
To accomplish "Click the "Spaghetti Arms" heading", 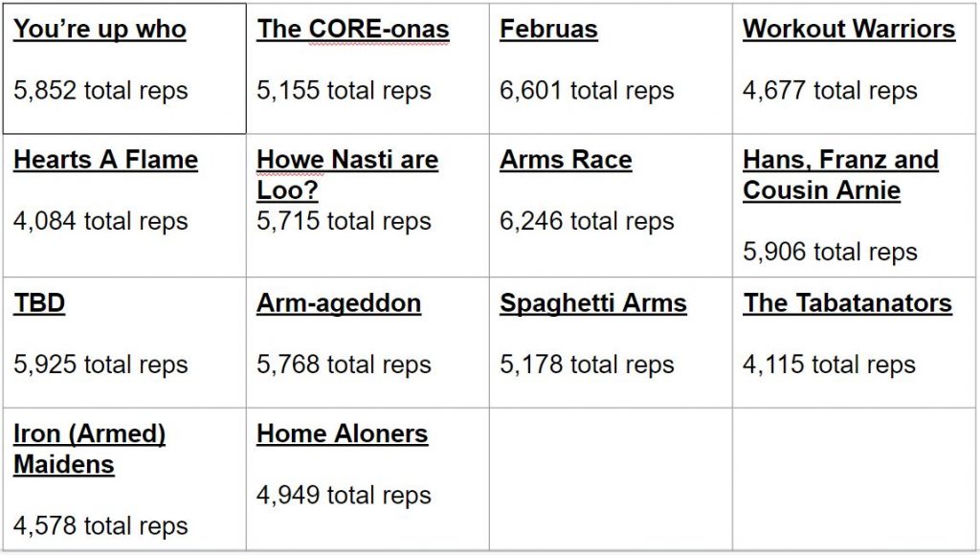I will 592,303.
